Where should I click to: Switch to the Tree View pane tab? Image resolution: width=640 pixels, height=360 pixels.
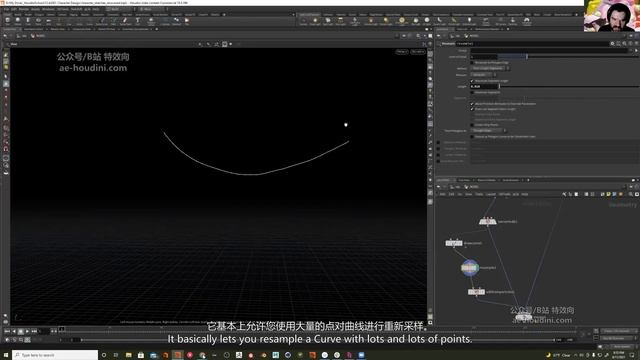(x=464, y=180)
